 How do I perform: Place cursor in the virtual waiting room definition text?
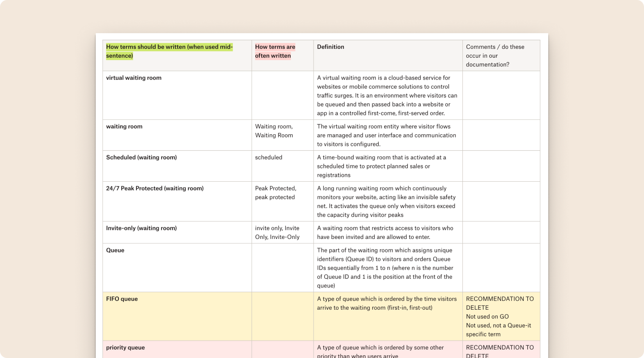click(387, 95)
